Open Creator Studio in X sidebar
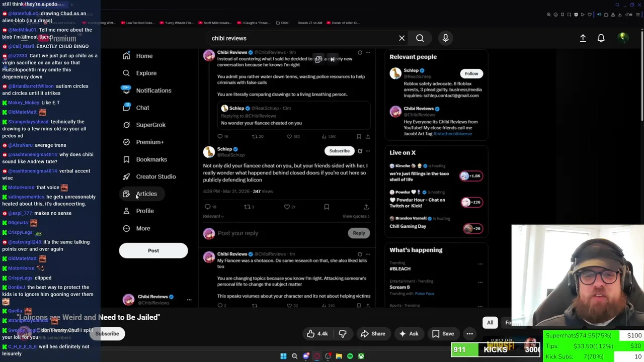This screenshot has height=362, width=644. (149, 176)
